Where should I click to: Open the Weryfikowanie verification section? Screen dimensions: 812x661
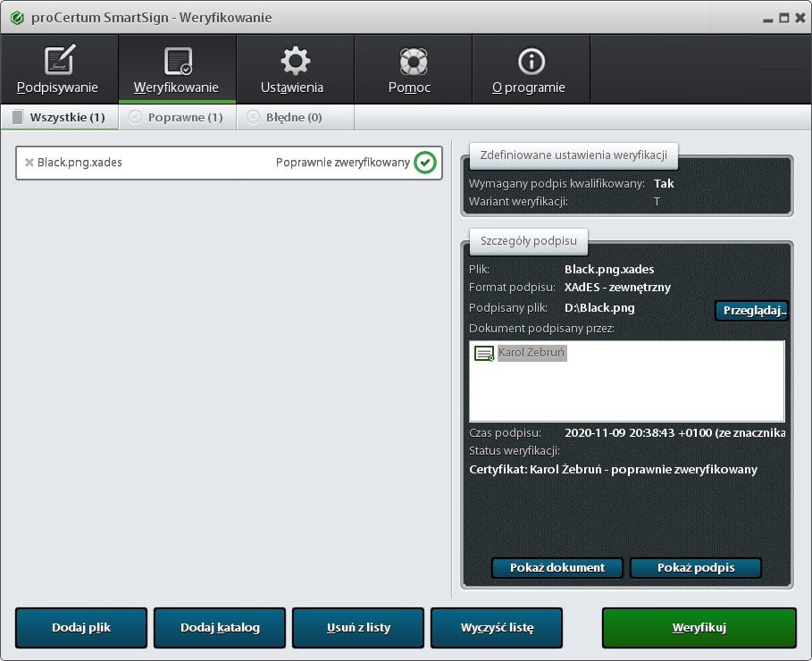[x=177, y=70]
